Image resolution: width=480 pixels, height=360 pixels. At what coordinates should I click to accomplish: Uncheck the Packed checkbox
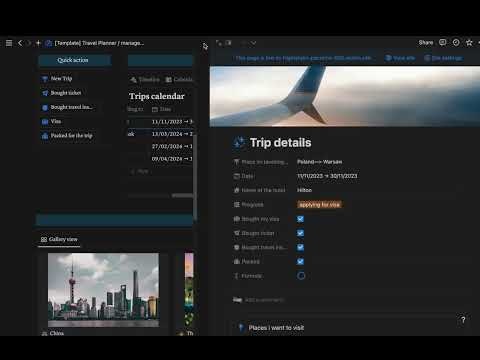(x=300, y=262)
